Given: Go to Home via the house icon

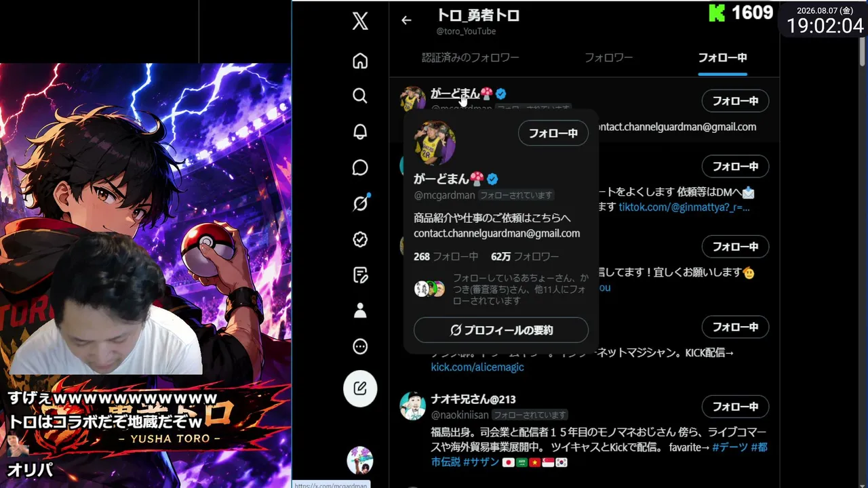Looking at the screenshot, I should (360, 61).
